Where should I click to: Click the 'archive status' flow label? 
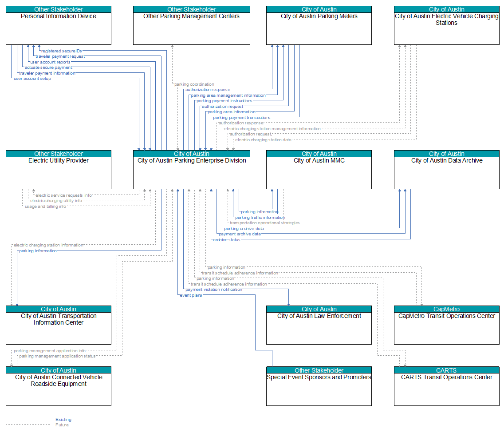tap(227, 240)
